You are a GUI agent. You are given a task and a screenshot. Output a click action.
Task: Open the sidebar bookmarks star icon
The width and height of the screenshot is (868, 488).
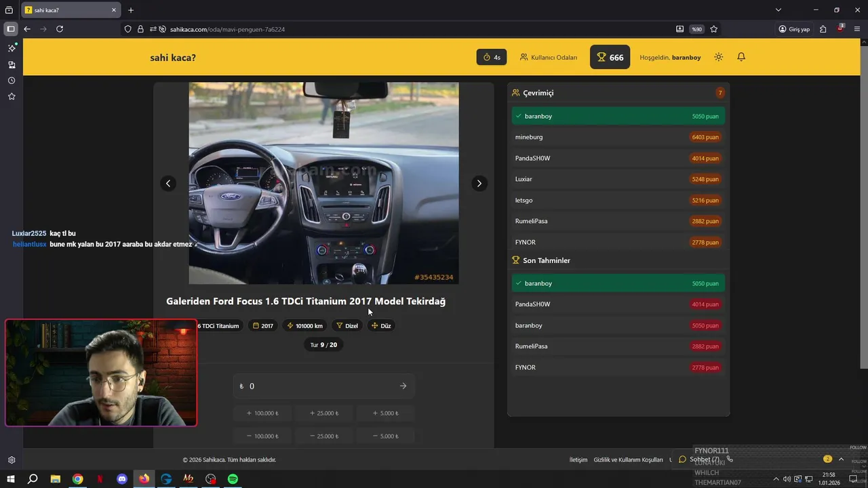(x=12, y=96)
